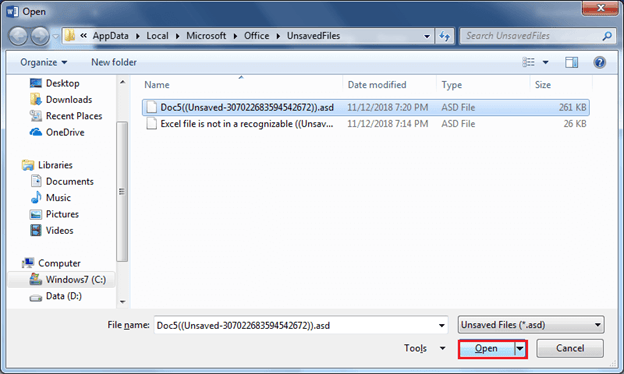This screenshot has width=624, height=374.
Task: Open Documents library in navigation pane
Action: (x=62, y=181)
